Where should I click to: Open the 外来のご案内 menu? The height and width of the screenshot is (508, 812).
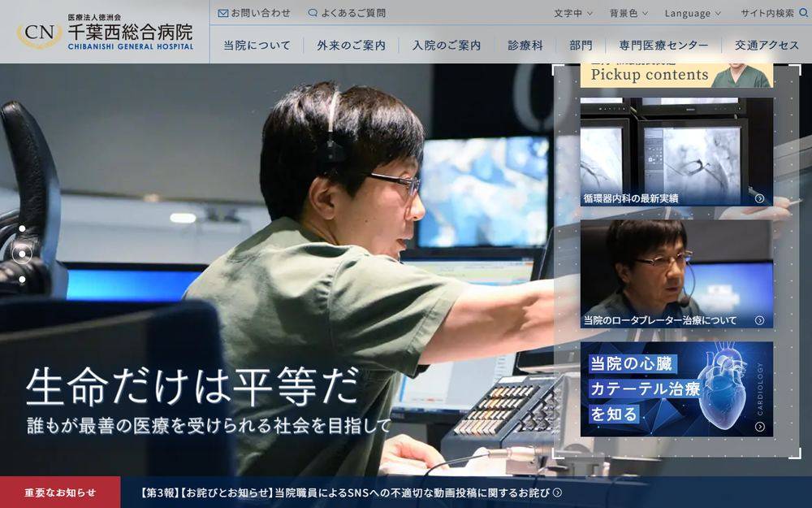[352, 46]
